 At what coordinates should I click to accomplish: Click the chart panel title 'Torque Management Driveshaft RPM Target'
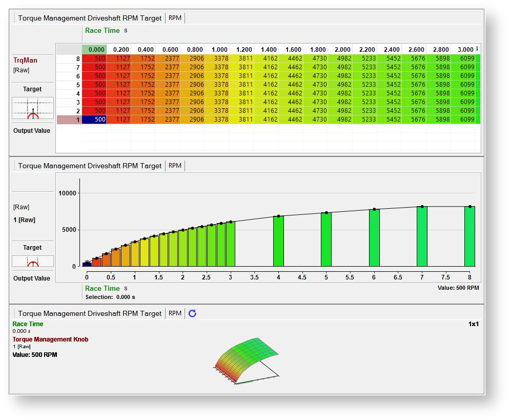(90, 166)
